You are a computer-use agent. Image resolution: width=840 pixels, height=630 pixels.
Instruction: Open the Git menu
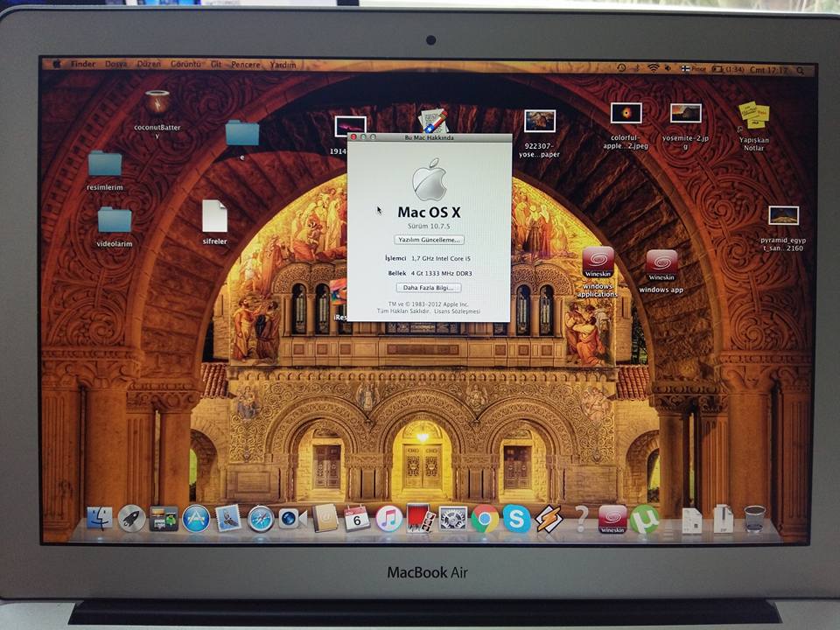coord(216,64)
